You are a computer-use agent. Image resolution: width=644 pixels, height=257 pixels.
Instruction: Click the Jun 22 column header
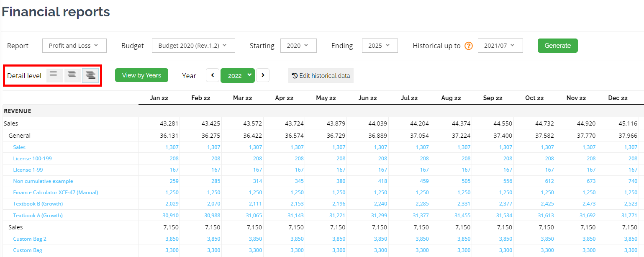point(368,98)
